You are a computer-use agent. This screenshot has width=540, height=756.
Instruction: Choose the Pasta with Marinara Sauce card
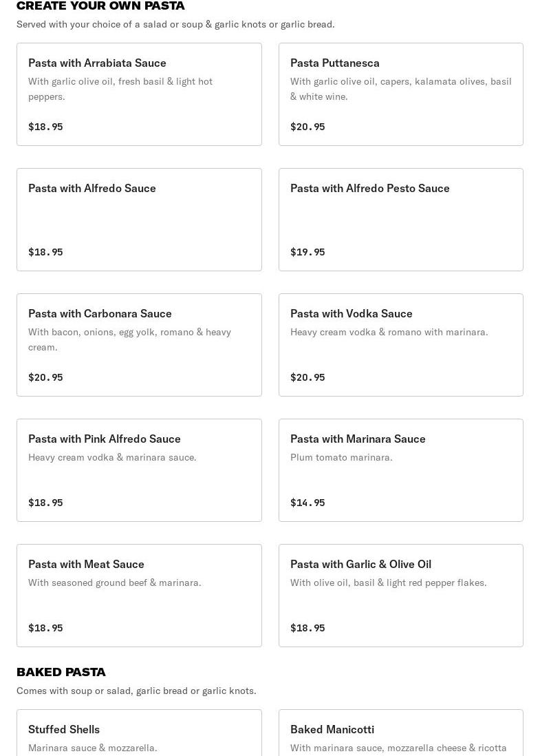(401, 470)
